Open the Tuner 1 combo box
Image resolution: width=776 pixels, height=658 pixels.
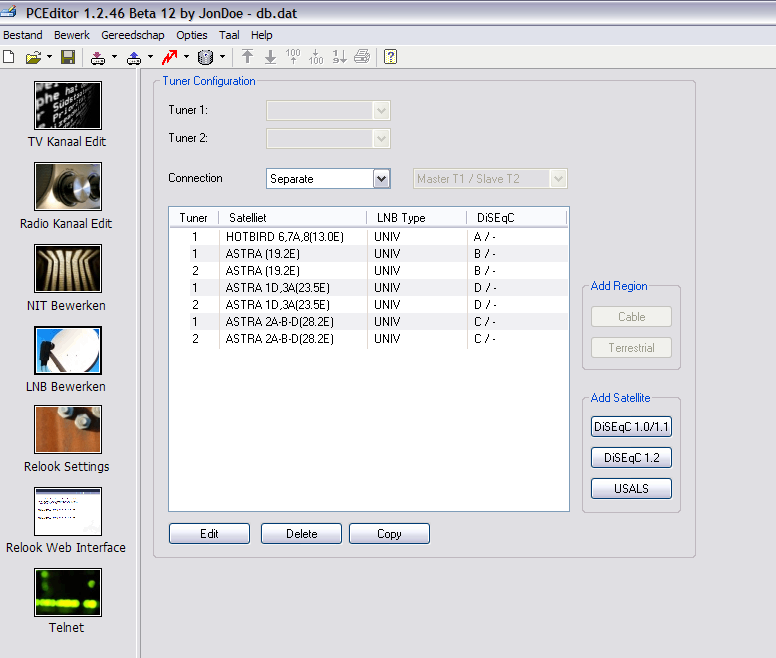328,110
